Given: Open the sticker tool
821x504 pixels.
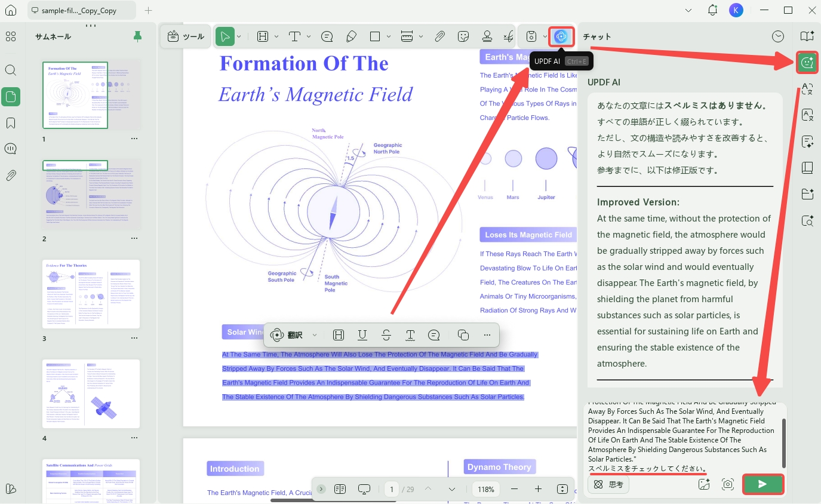Looking at the screenshot, I should (x=463, y=36).
